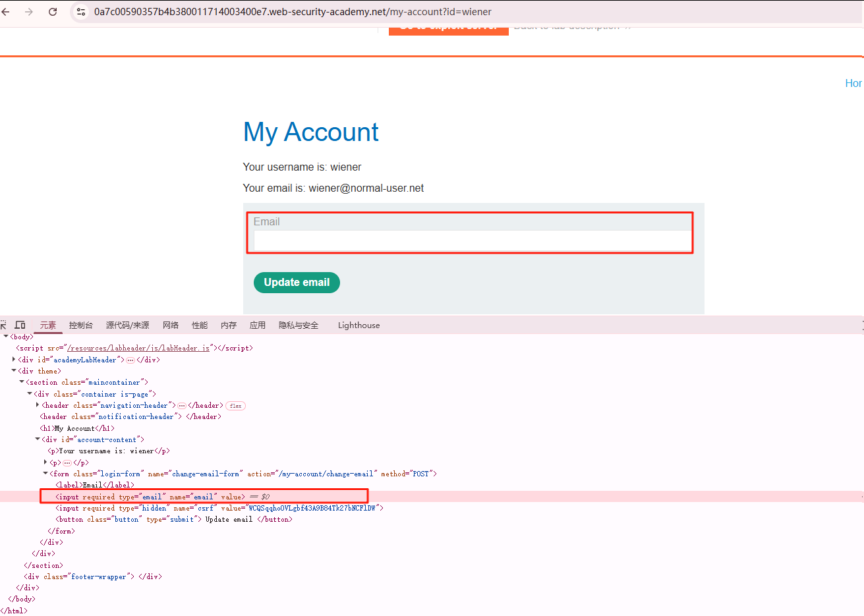This screenshot has height=616, width=864.
Task: Open the 内存 (Memory) tab
Action: click(229, 325)
